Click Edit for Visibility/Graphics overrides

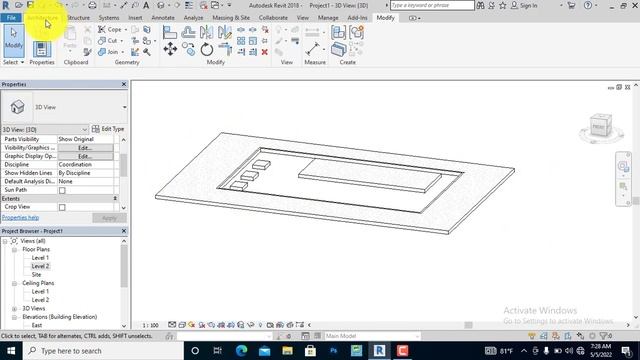85,148
